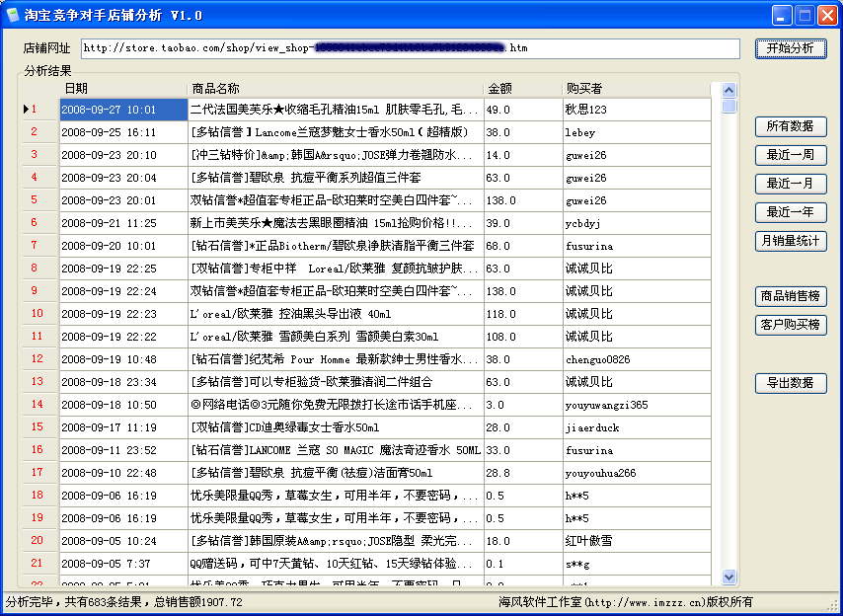Screen dimensions: 843x616
Task: Open the 商品销售榜 ranking
Action: [x=790, y=296]
